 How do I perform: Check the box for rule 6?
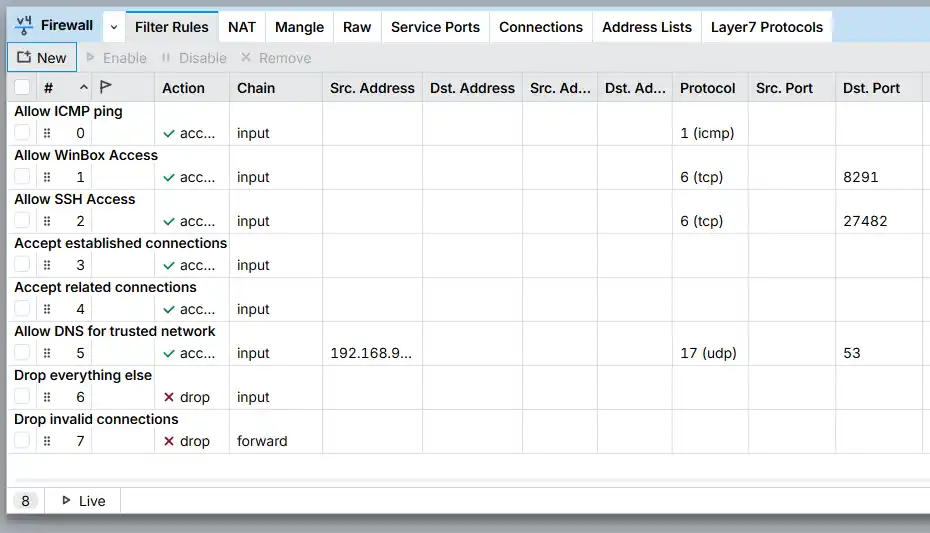tap(22, 396)
